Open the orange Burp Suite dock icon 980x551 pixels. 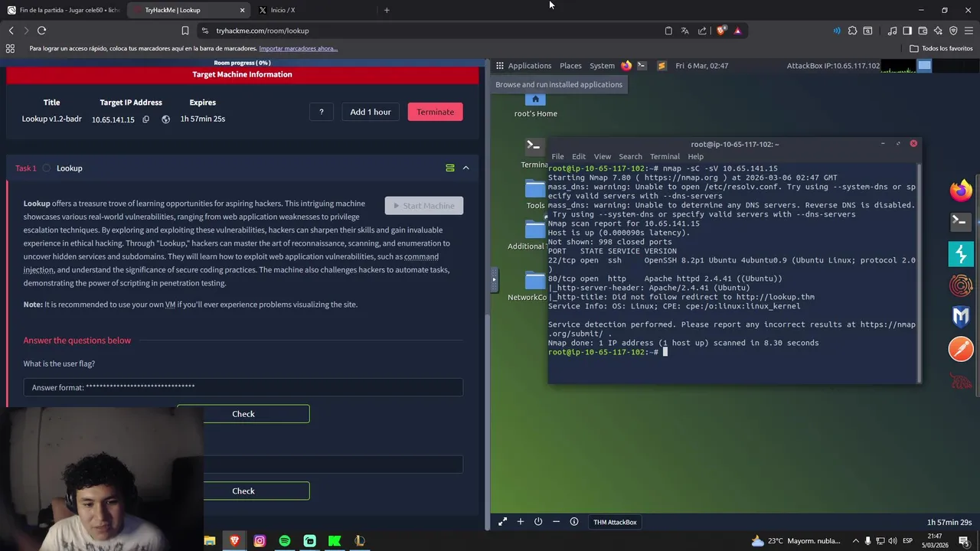[x=961, y=349]
